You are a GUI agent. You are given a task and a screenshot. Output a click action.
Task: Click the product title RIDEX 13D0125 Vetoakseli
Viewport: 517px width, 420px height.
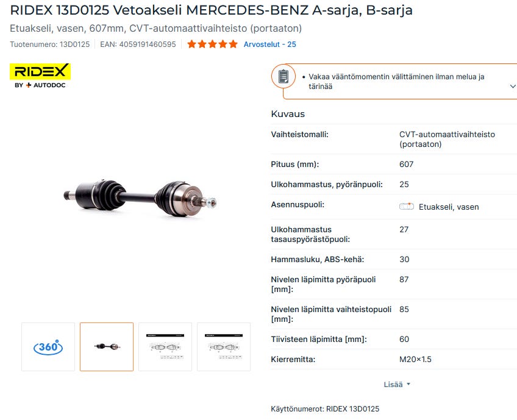tap(212, 10)
